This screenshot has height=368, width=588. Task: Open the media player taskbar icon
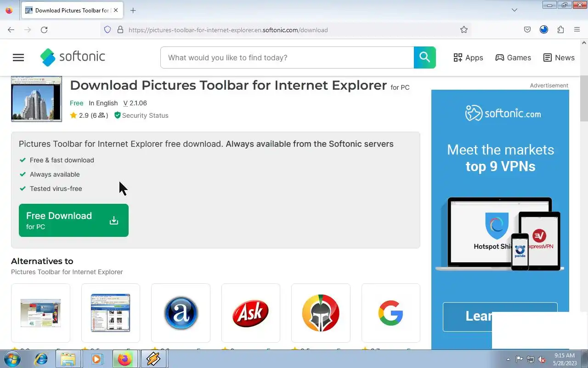[96, 359]
